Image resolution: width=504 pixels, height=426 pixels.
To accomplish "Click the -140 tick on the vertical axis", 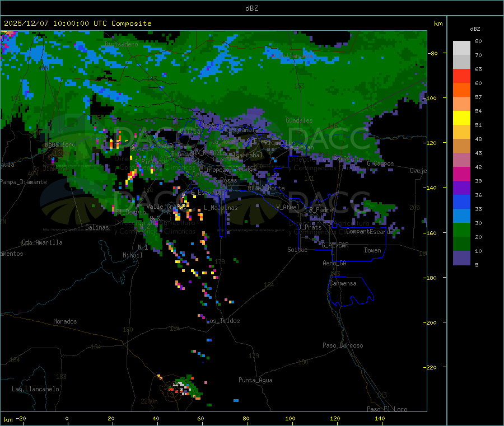I will (x=431, y=188).
